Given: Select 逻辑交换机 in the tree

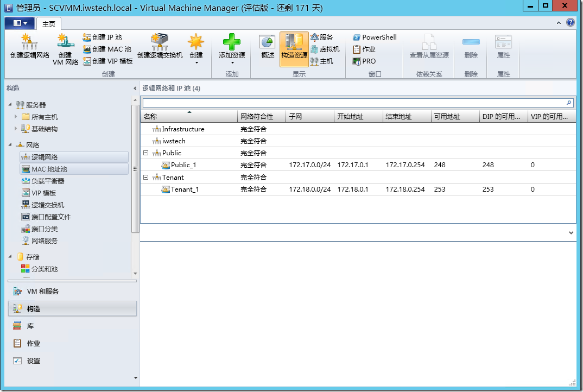Looking at the screenshot, I should (x=43, y=205).
